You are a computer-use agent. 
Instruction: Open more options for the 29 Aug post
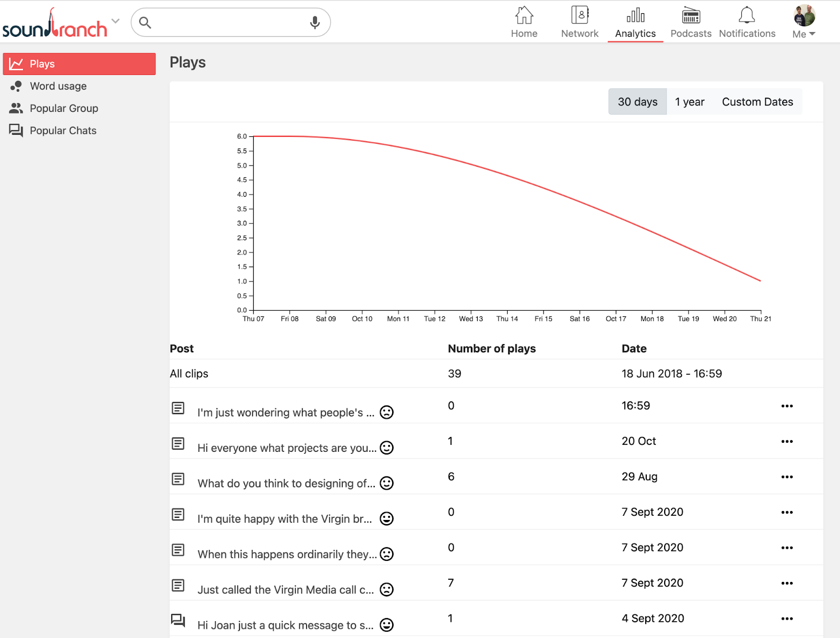tap(787, 477)
